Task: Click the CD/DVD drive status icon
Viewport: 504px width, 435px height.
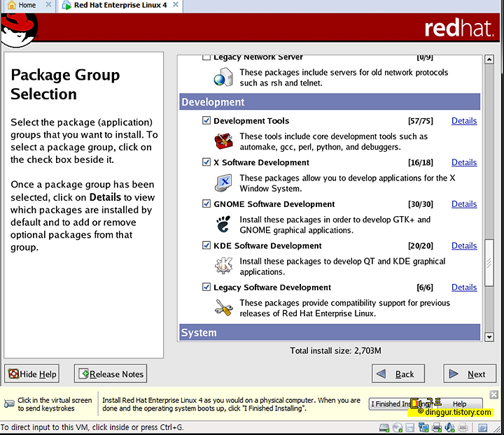Action: pos(398,427)
